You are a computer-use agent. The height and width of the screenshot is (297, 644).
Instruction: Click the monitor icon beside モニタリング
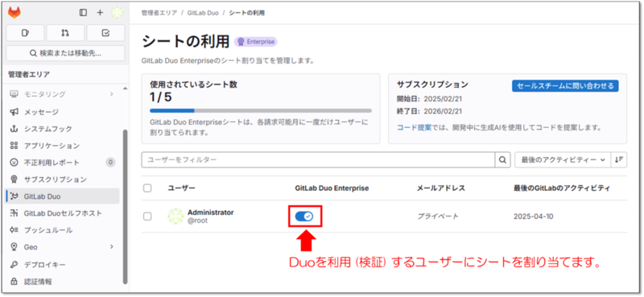(14, 94)
